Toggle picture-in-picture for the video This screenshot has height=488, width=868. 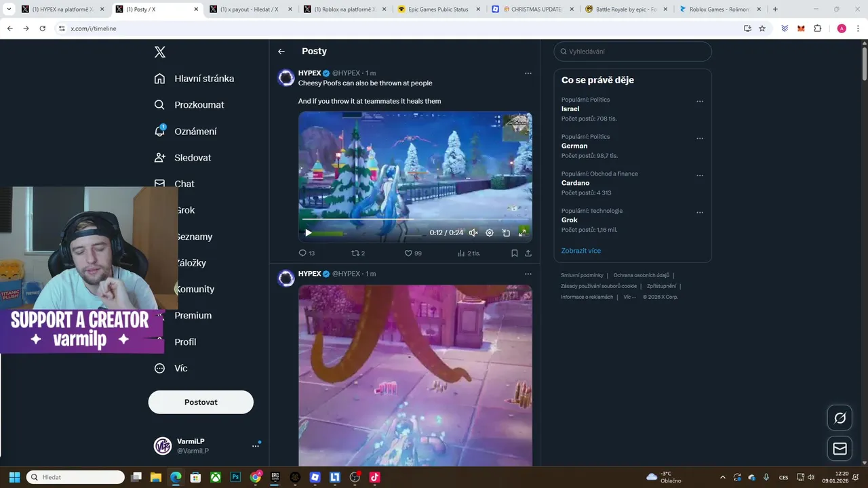506,232
